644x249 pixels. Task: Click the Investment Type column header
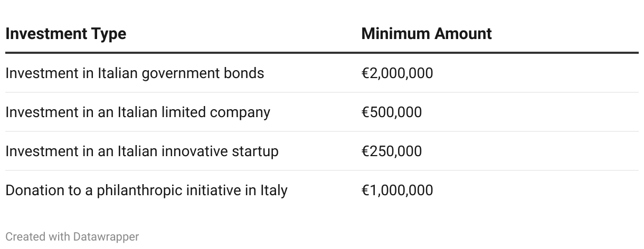click(x=66, y=34)
